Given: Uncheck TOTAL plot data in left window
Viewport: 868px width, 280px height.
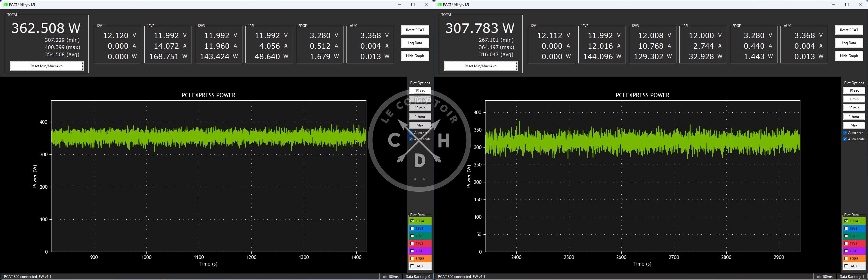Looking at the screenshot, I should pos(412,221).
